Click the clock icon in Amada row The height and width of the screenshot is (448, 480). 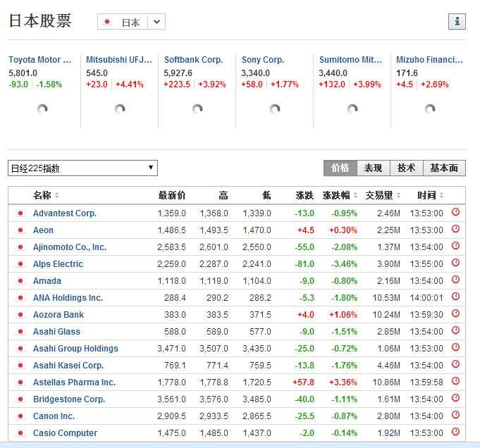[x=455, y=280]
